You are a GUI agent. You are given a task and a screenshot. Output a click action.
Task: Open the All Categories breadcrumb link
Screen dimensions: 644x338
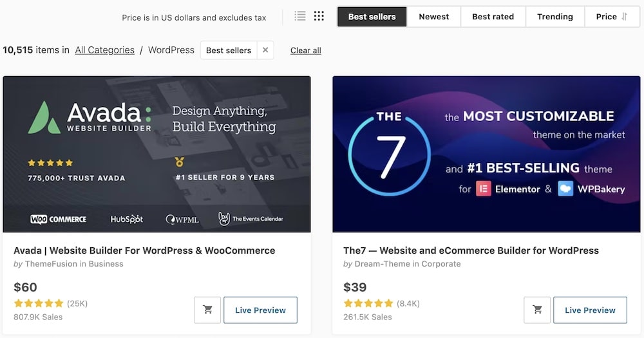tap(105, 50)
